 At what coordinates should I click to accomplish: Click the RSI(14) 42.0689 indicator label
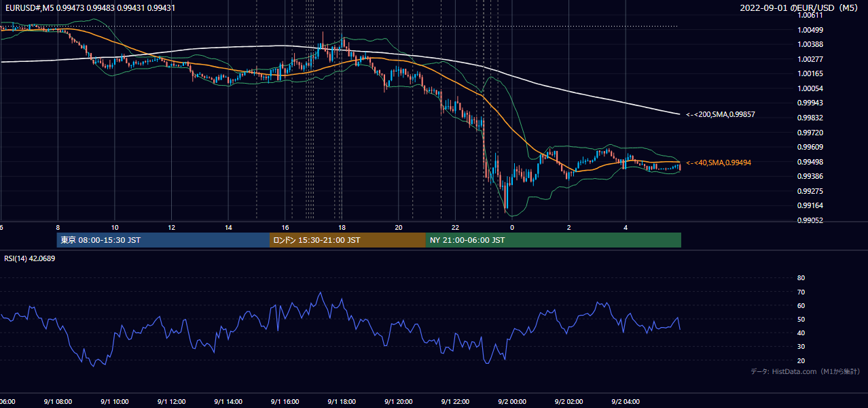(x=30, y=258)
